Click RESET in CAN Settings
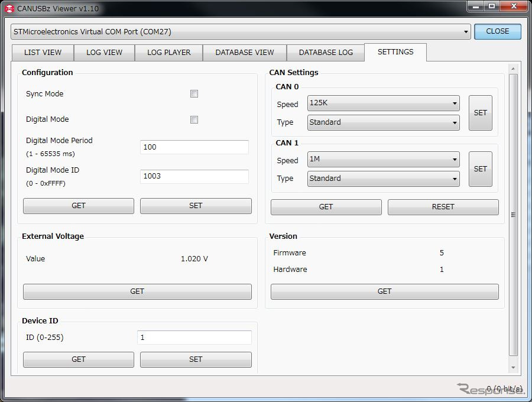Screen dimensions: 532x402 [x=443, y=207]
